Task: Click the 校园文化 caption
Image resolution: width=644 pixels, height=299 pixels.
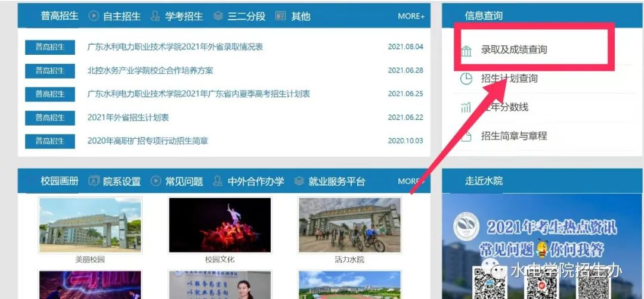Action: (219, 259)
